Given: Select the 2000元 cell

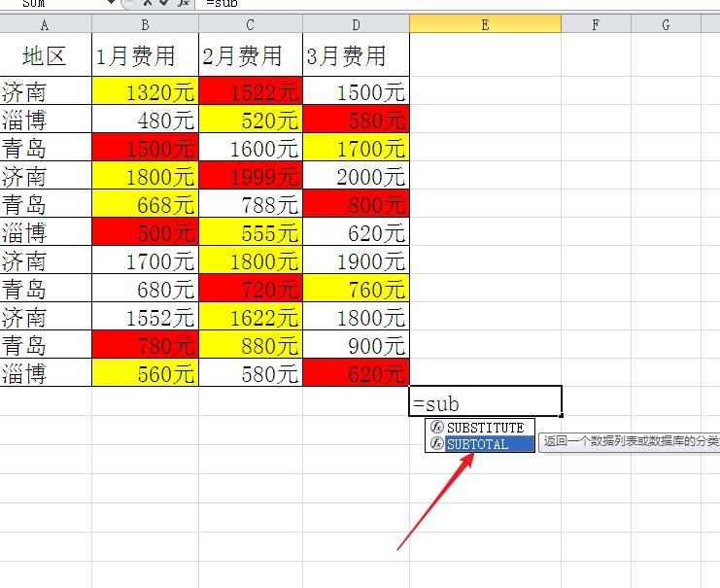Looking at the screenshot, I should pyautogui.click(x=356, y=175).
